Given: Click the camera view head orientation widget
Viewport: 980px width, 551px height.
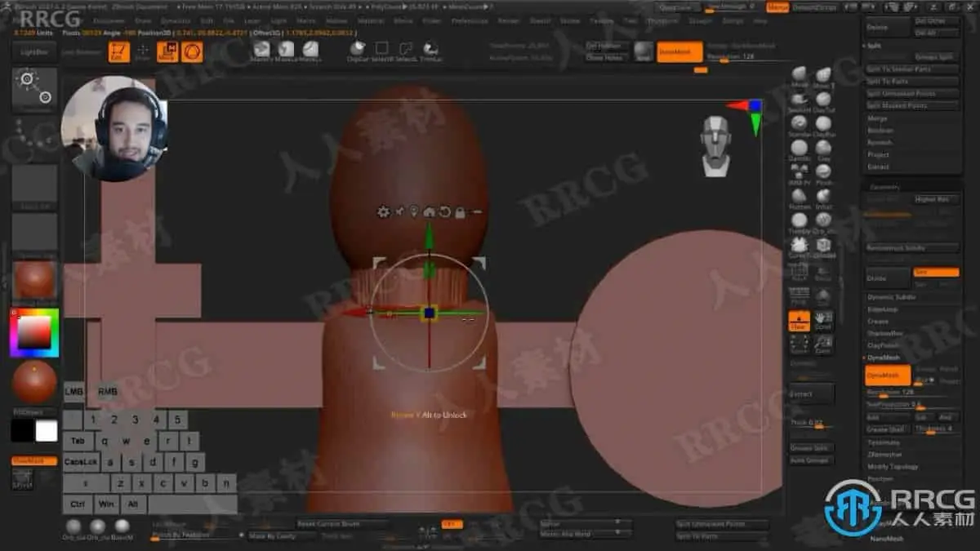Looking at the screenshot, I should tap(716, 146).
